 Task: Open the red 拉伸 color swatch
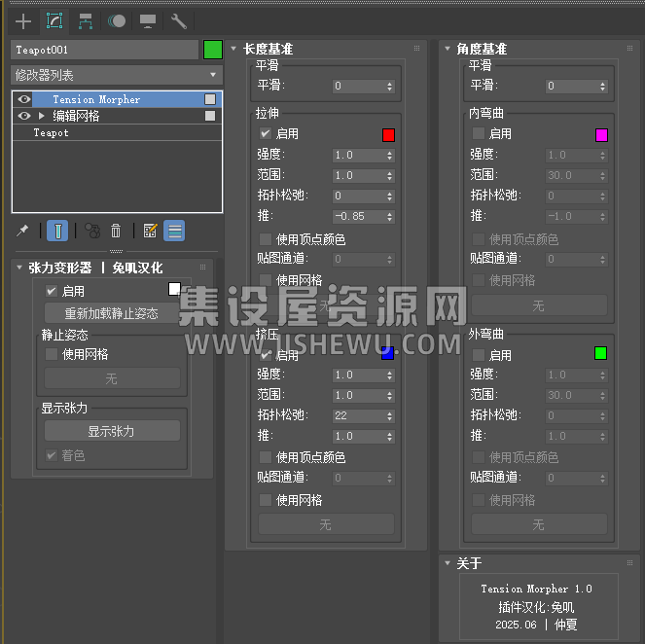[x=388, y=135]
